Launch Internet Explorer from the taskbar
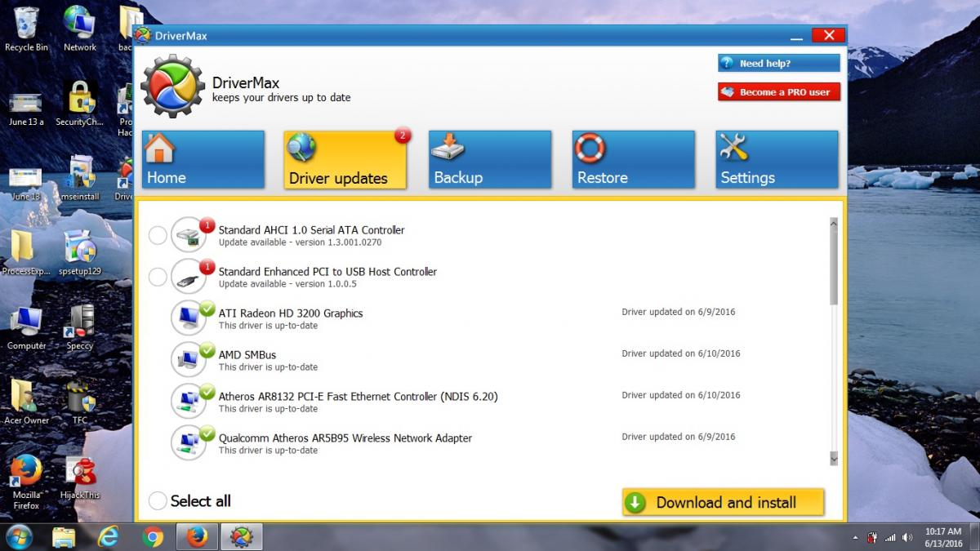The height and width of the screenshot is (551, 980). click(108, 536)
